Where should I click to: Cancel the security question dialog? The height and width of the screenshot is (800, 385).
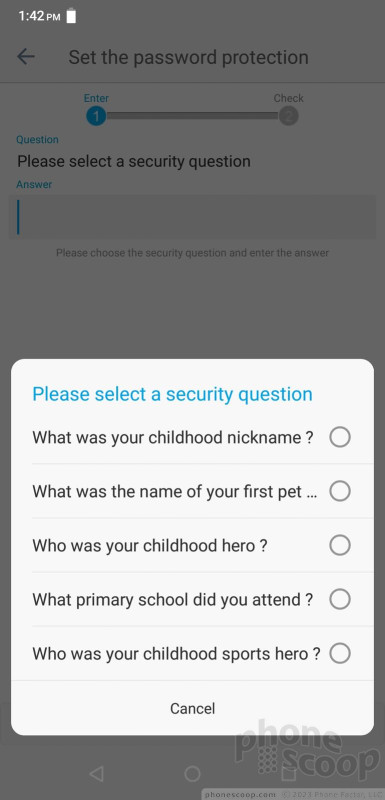click(192, 708)
